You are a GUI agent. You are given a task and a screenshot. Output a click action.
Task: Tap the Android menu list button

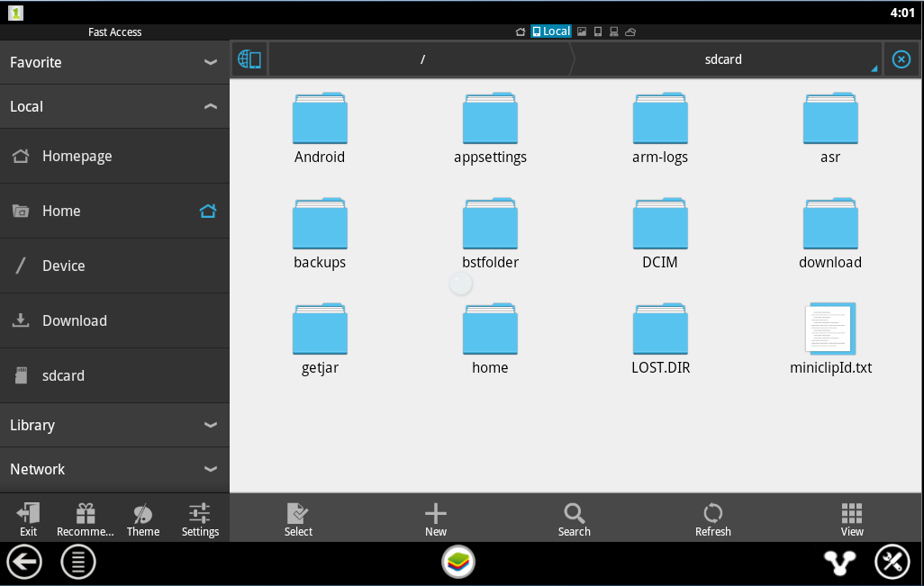tap(77, 562)
